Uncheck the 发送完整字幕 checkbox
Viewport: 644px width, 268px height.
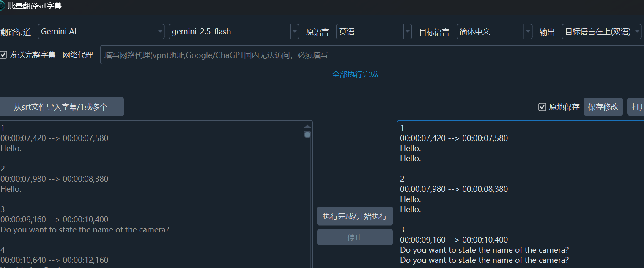(4, 55)
